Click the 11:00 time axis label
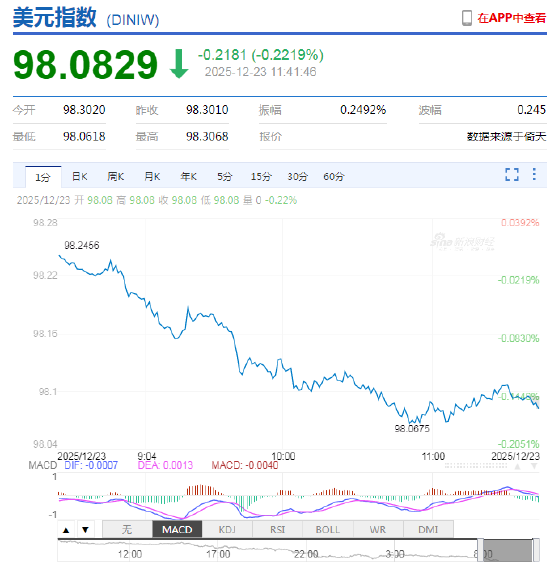This screenshot has width=550, height=568. [433, 456]
